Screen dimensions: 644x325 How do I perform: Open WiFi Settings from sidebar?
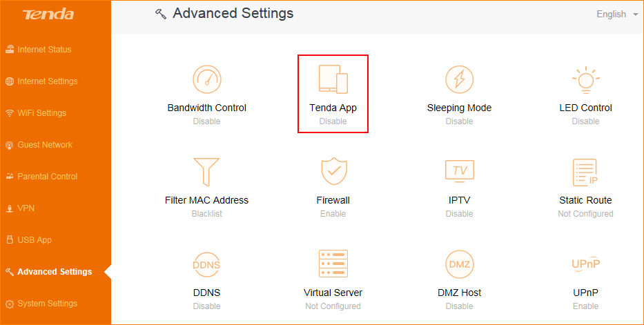tap(41, 113)
